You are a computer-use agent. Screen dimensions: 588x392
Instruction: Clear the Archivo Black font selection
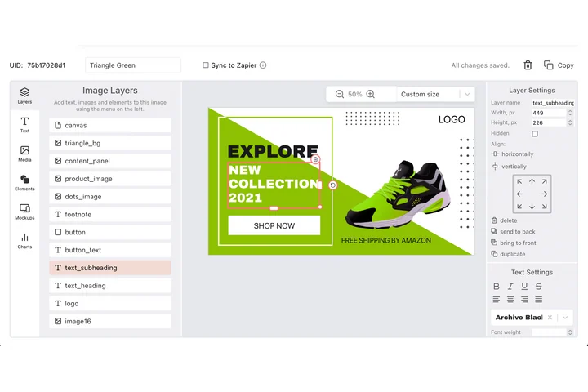[x=550, y=318]
